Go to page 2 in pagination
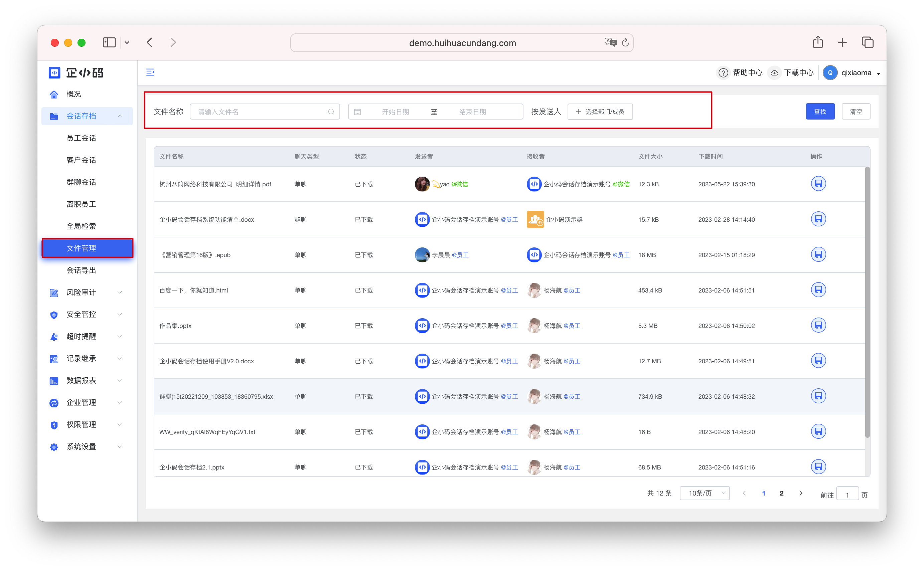Screen dimensions: 924x571 click(x=781, y=493)
